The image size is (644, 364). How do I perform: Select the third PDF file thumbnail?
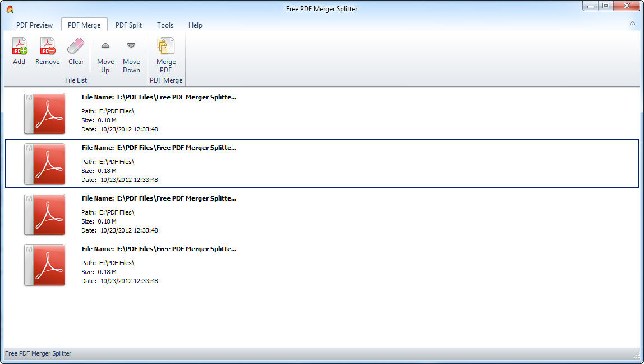click(44, 214)
